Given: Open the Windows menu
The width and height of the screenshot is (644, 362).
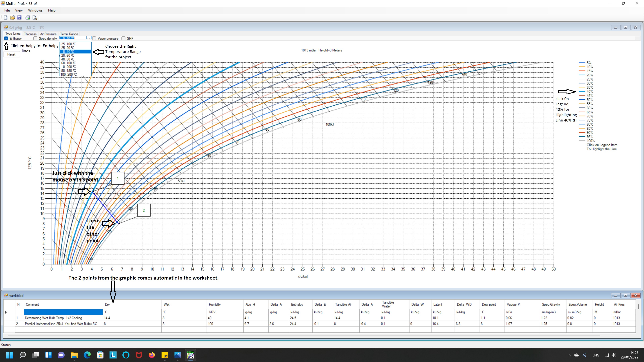Looking at the screenshot, I should (x=35, y=10).
